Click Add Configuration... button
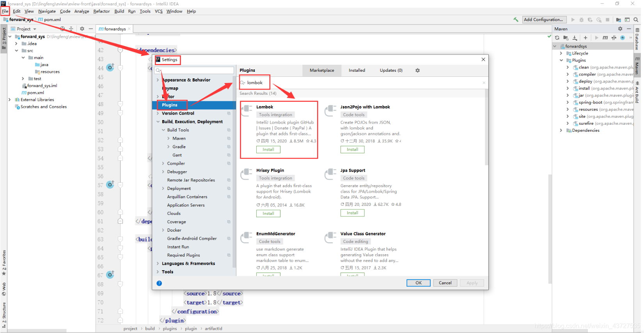Image resolution: width=644 pixels, height=333 pixels. tap(543, 19)
